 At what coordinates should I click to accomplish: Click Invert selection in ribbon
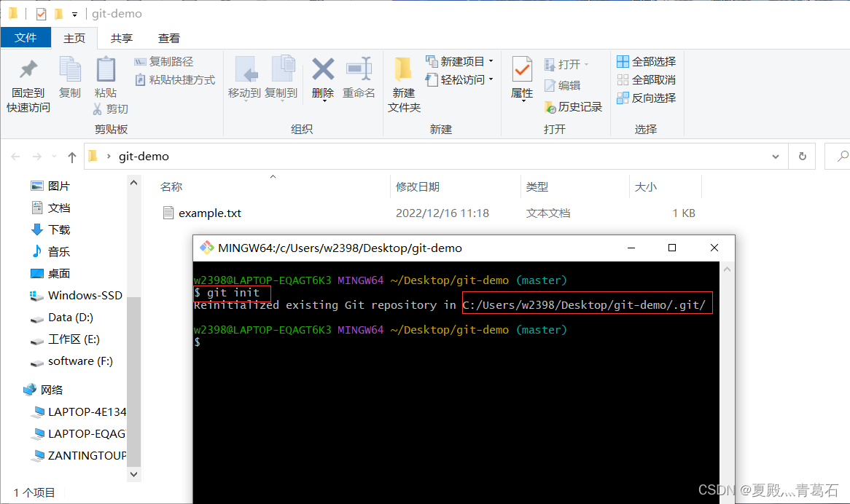pyautogui.click(x=646, y=98)
